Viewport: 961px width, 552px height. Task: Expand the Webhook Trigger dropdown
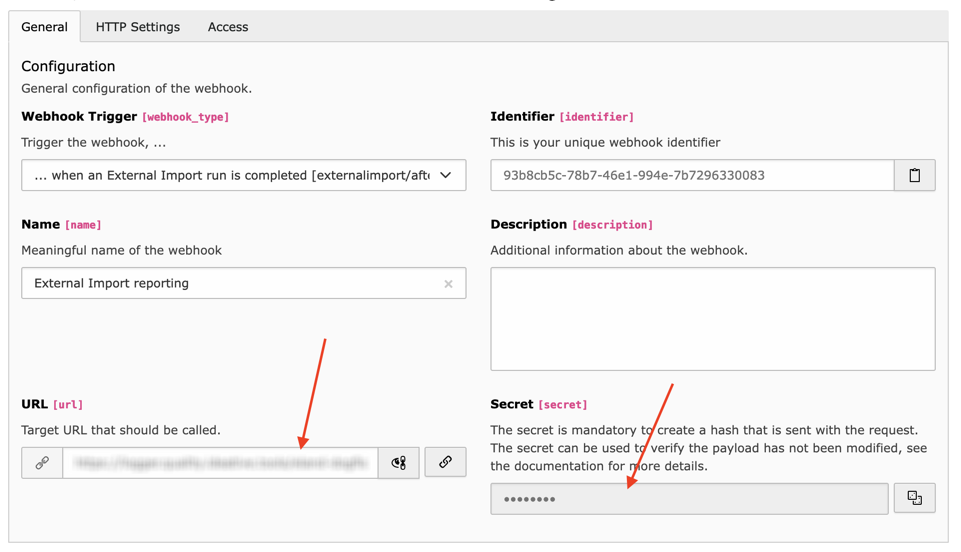coord(243,175)
